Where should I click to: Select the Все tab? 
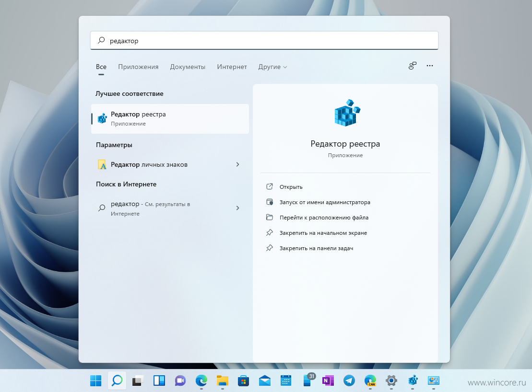(x=101, y=67)
